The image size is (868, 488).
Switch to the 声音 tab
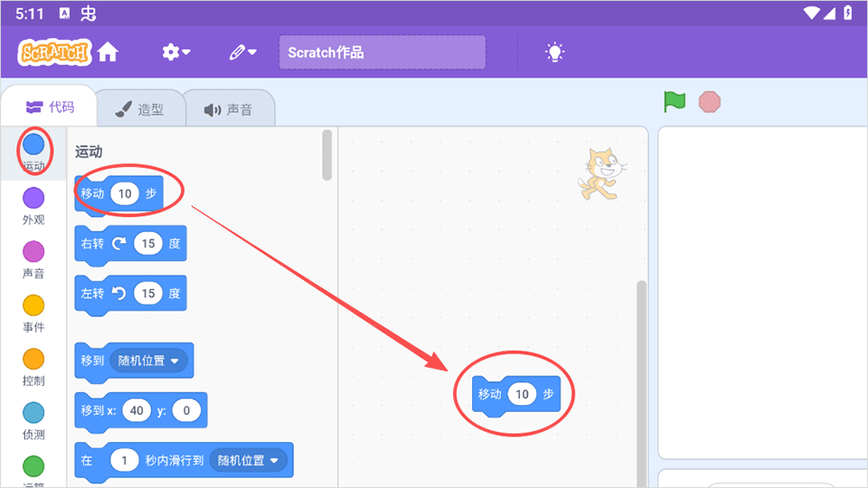tap(229, 109)
